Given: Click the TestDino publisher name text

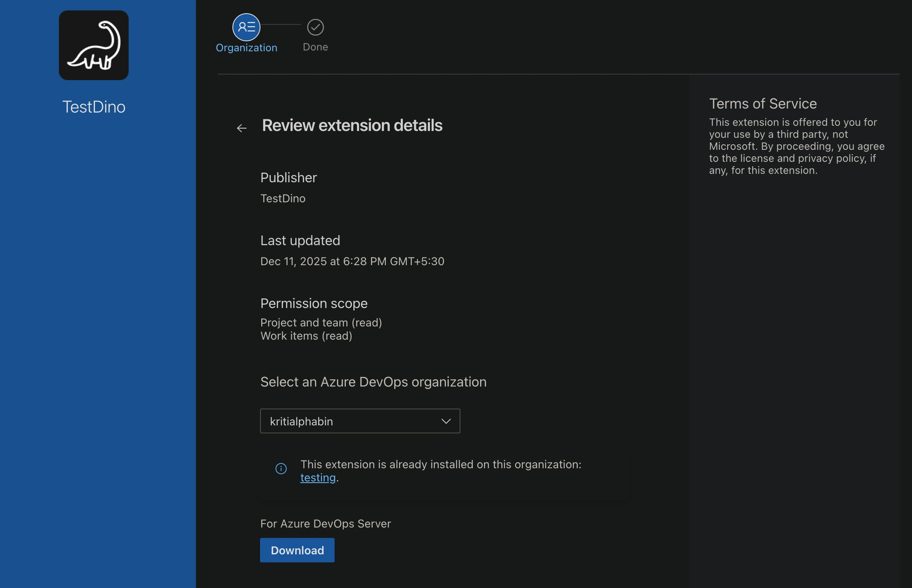Looking at the screenshot, I should click(283, 198).
